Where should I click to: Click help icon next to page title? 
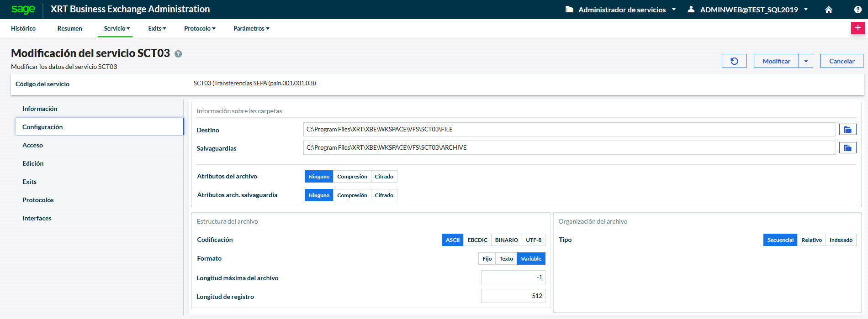point(178,54)
